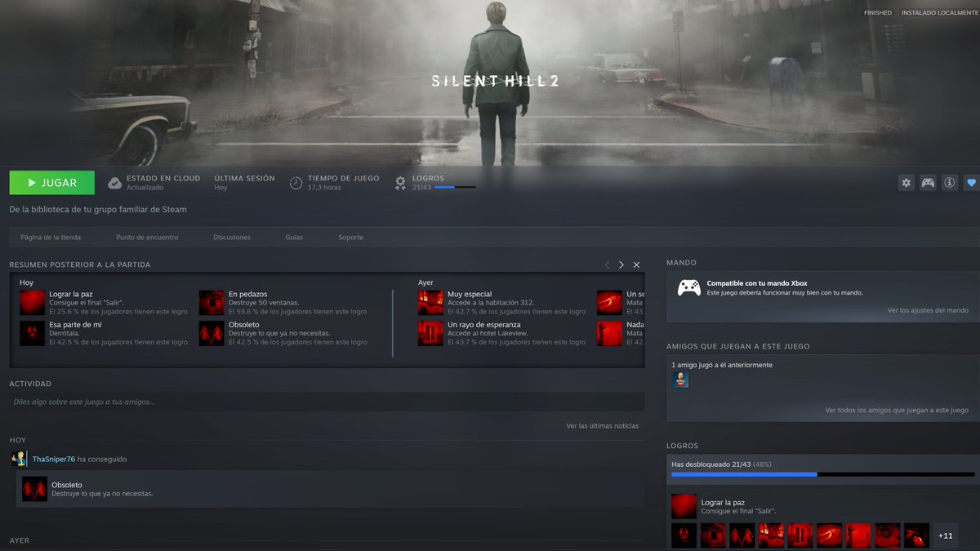Click the friend avatar who played previously
Viewport: 980px width, 551px height.
point(680,380)
